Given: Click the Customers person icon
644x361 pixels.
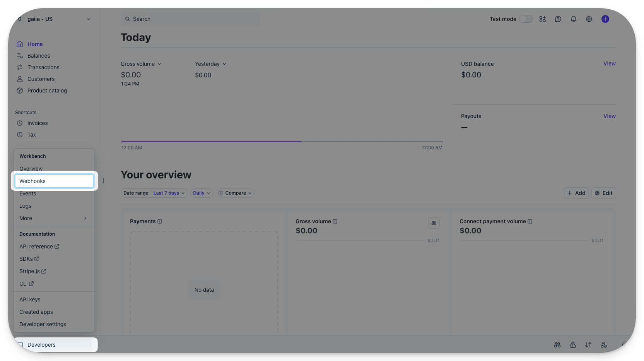Looking at the screenshot, I should coord(20,79).
